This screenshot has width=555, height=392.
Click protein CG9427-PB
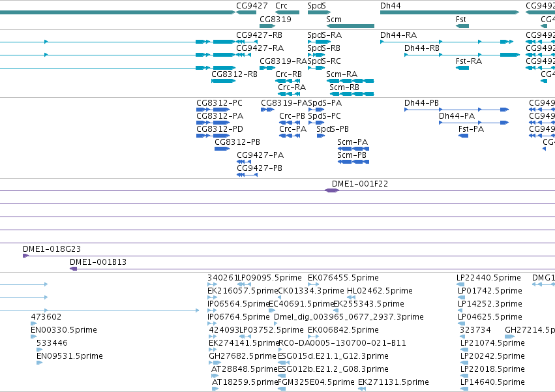[x=247, y=175]
